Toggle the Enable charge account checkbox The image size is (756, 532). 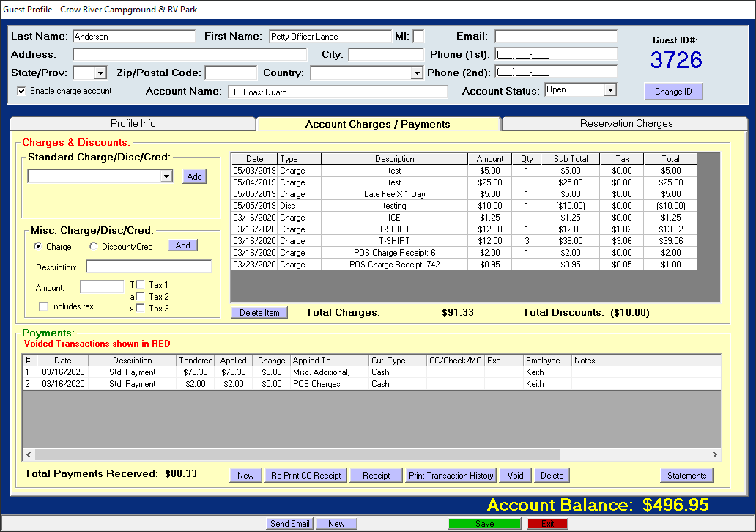[21, 91]
